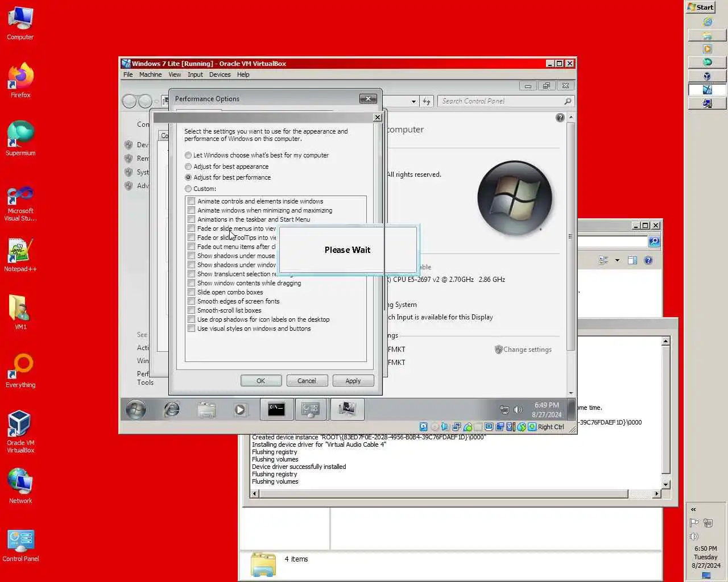Launch Firefox from the desktop
Screen dimensions: 728x582
click(20, 80)
